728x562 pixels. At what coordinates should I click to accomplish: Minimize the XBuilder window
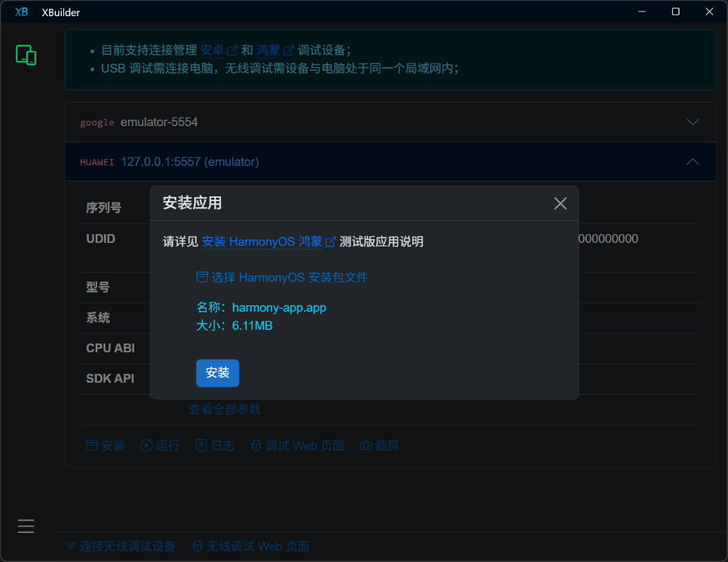[642, 11]
